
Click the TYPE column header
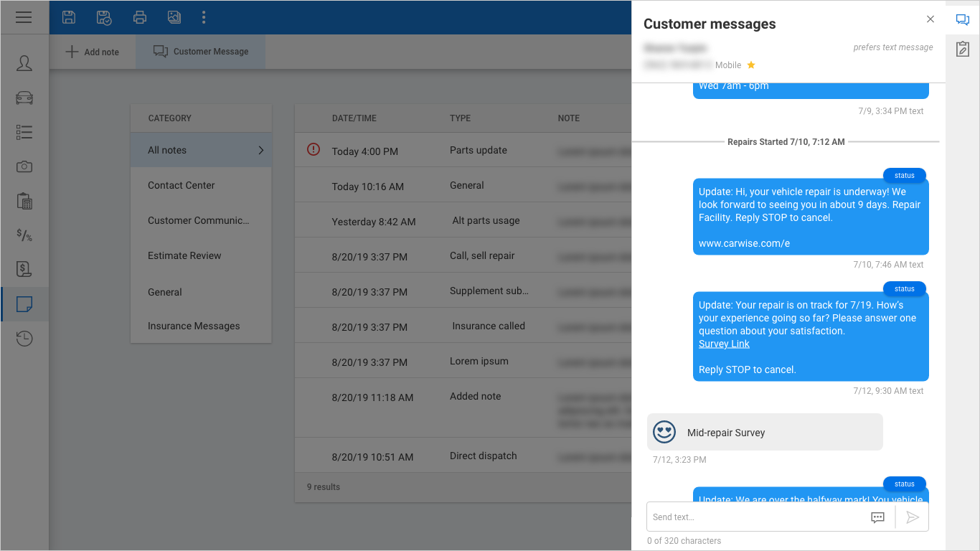(461, 118)
